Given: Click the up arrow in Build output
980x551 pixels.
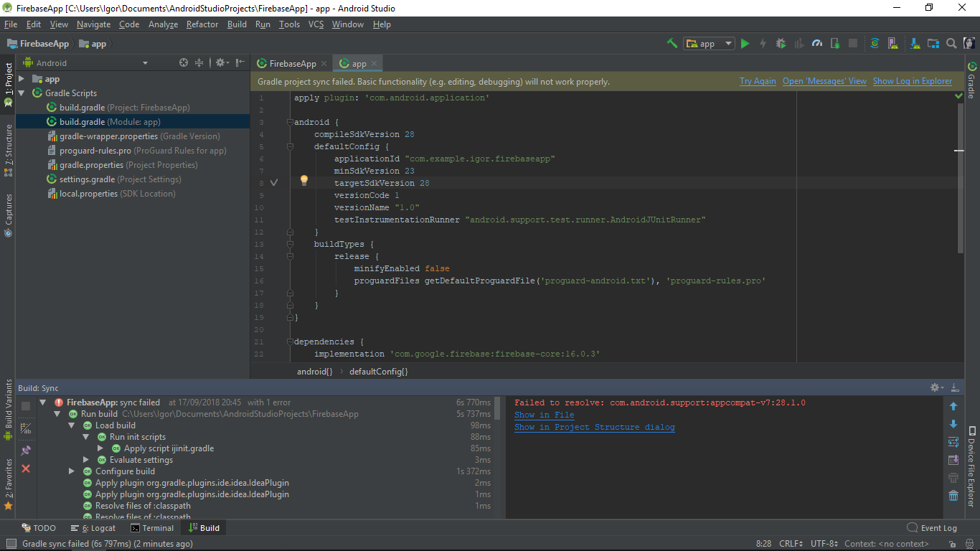Looking at the screenshot, I should point(953,406).
